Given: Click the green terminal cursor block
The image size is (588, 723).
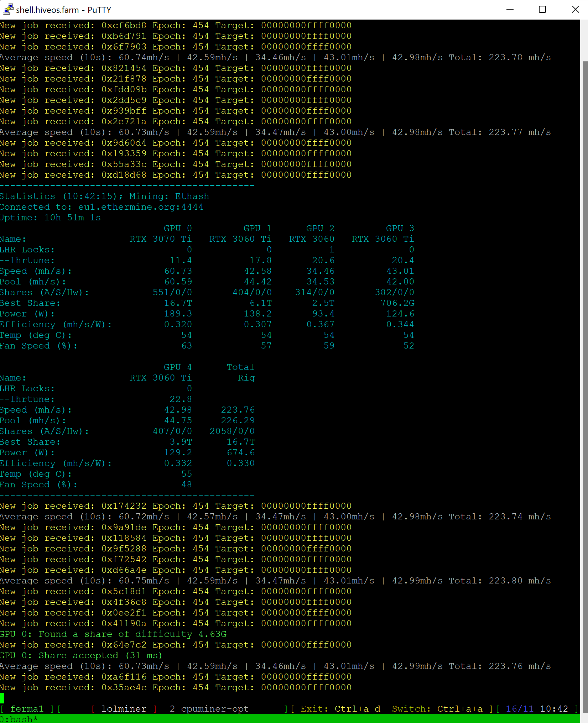Looking at the screenshot, I should tap(2, 698).
